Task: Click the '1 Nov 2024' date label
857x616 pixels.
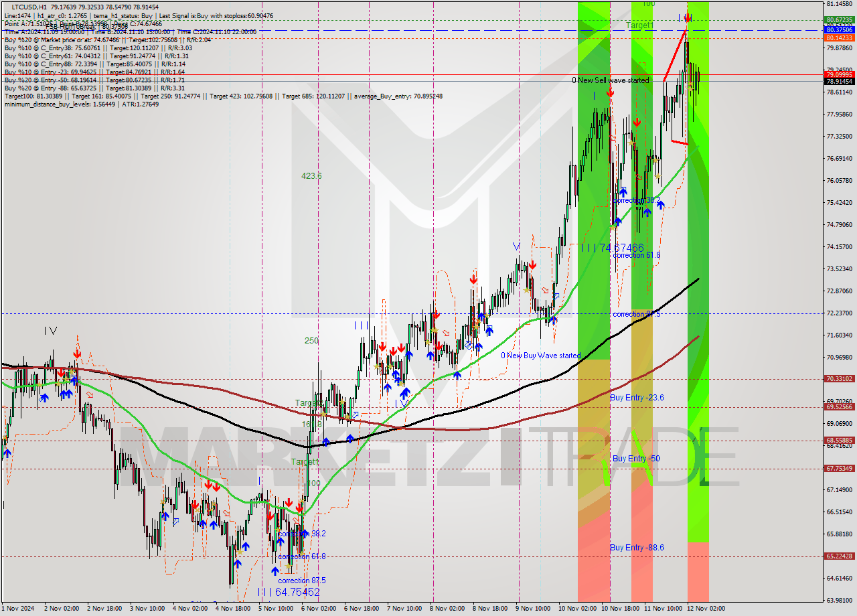Action: (16, 608)
